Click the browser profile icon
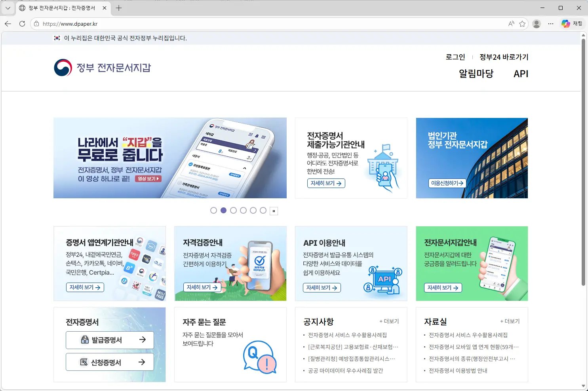The width and height of the screenshot is (588, 391). tap(536, 23)
